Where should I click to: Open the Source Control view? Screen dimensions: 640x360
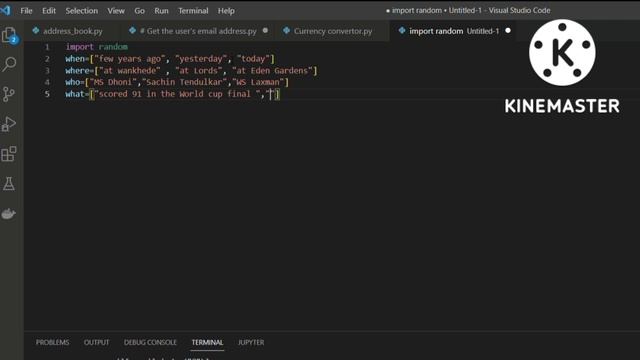[9, 94]
